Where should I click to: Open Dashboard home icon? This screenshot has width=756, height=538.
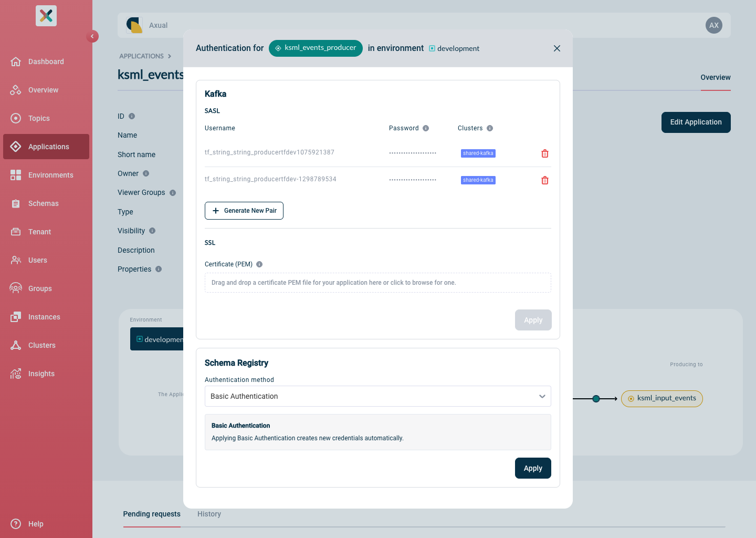click(16, 61)
